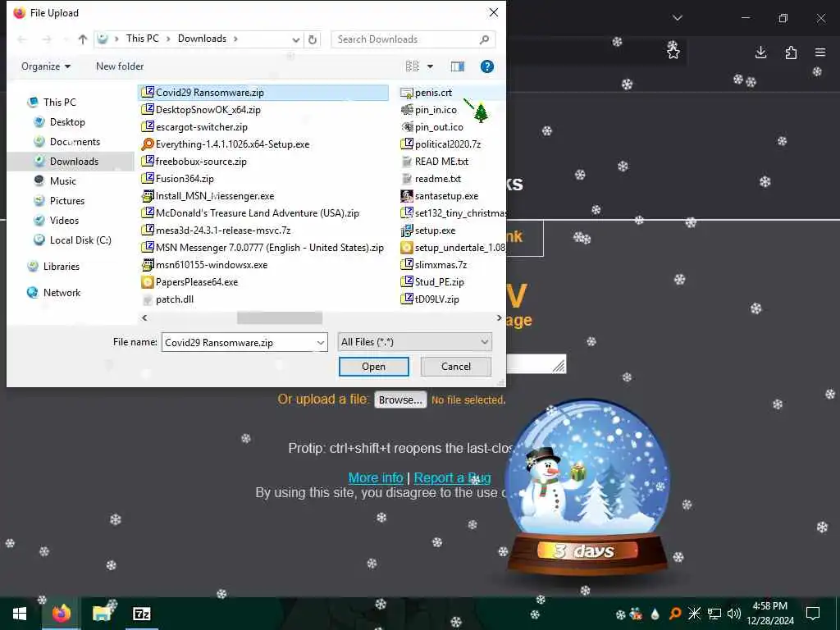
Task: Click the Browse... button on the webpage
Action: pyautogui.click(x=400, y=399)
